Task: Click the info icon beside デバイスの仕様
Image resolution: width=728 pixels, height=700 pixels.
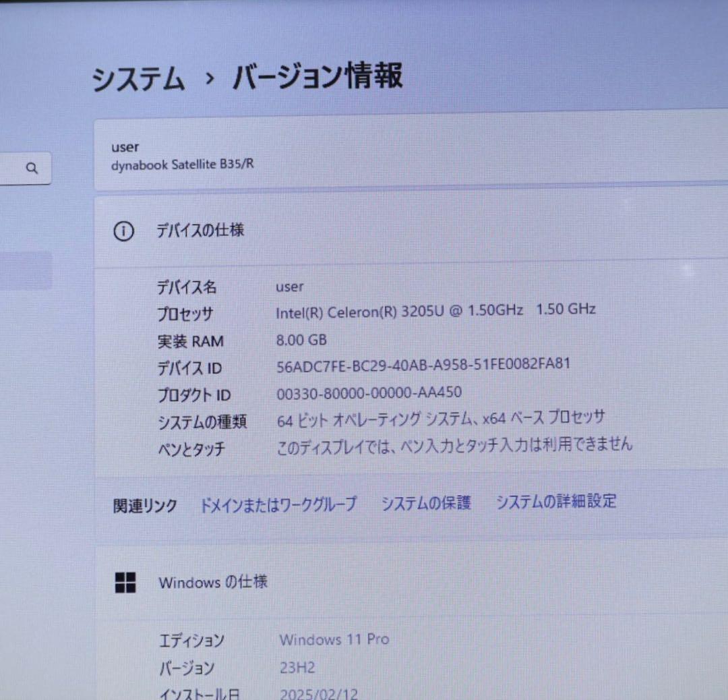Action: (x=123, y=231)
